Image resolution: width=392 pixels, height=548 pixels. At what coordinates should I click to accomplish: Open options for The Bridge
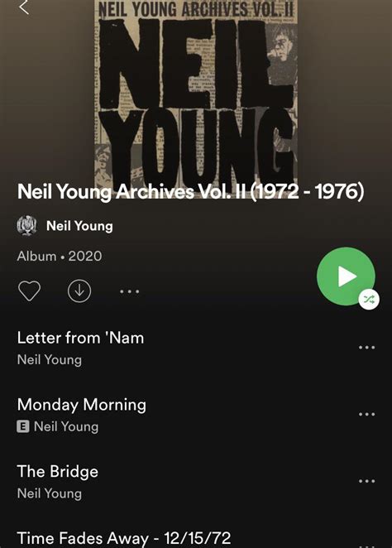[366, 481]
